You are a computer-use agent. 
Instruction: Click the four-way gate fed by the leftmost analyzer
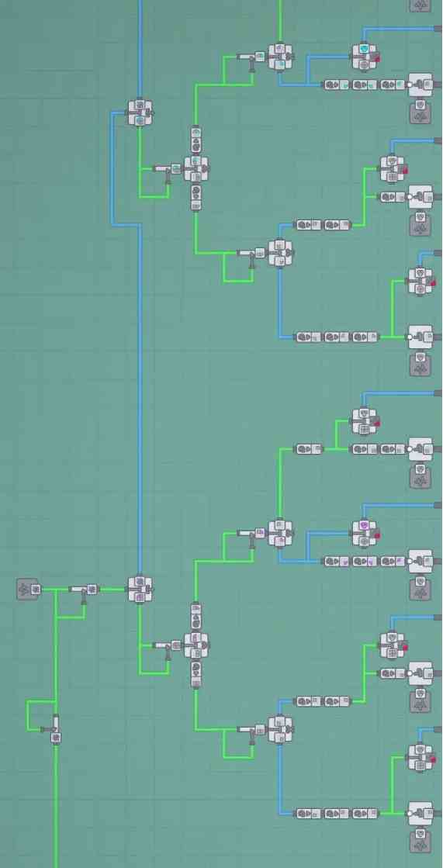point(140,589)
